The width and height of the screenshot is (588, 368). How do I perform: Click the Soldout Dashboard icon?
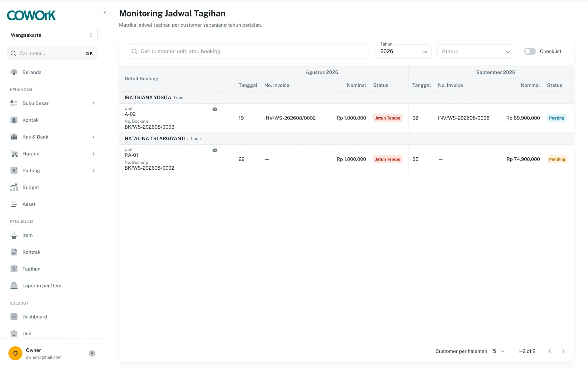(14, 316)
